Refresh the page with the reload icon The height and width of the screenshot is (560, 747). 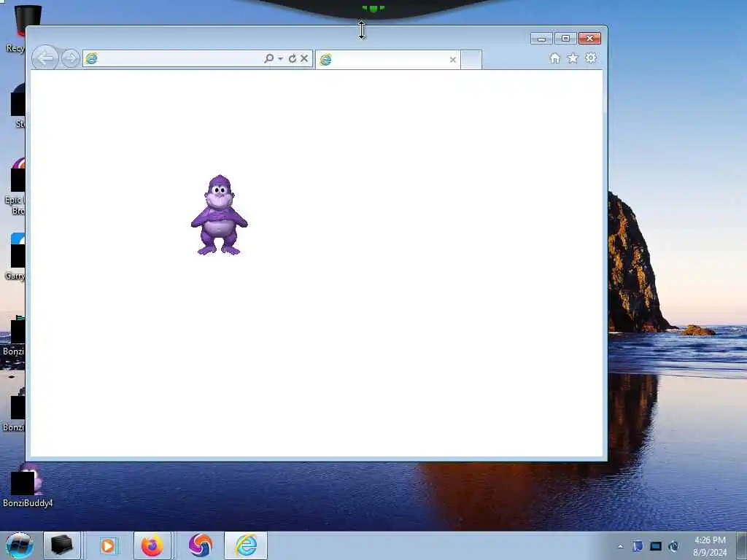point(293,58)
